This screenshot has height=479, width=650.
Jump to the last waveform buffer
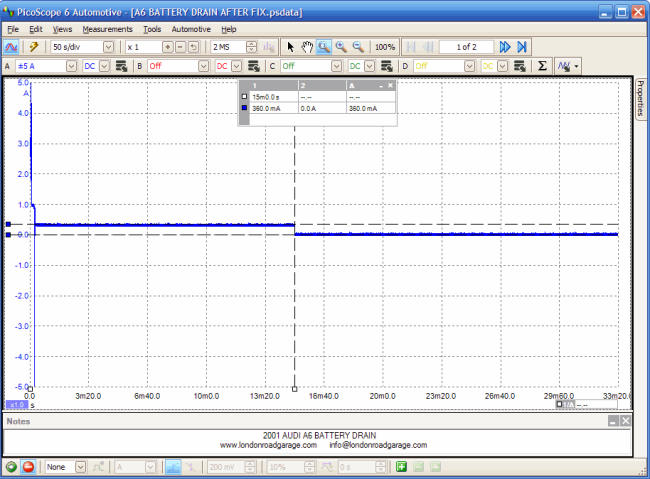point(520,47)
